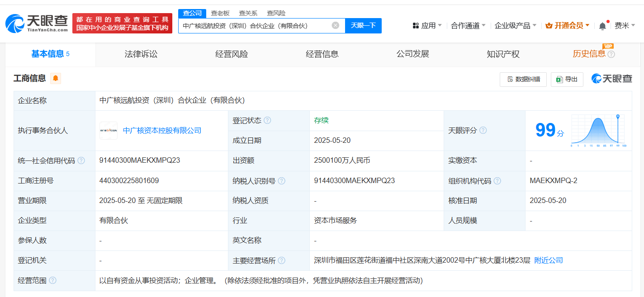Click the TianYanCha watermark logo at panel right
644x297 pixels.
[612, 79]
